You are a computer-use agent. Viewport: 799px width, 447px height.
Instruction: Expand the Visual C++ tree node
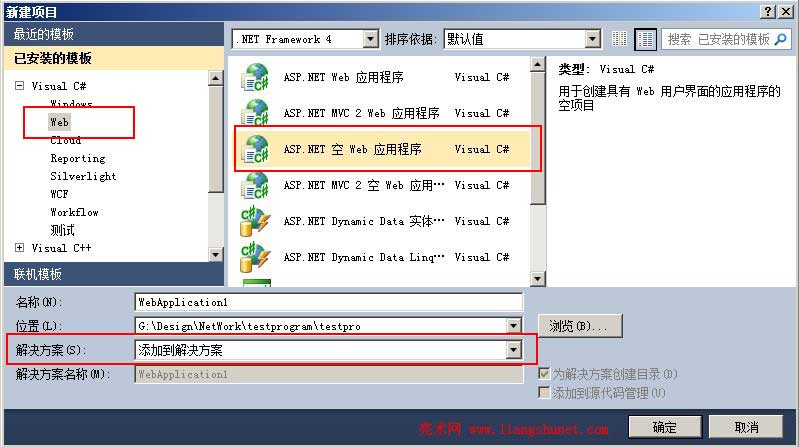(x=19, y=248)
